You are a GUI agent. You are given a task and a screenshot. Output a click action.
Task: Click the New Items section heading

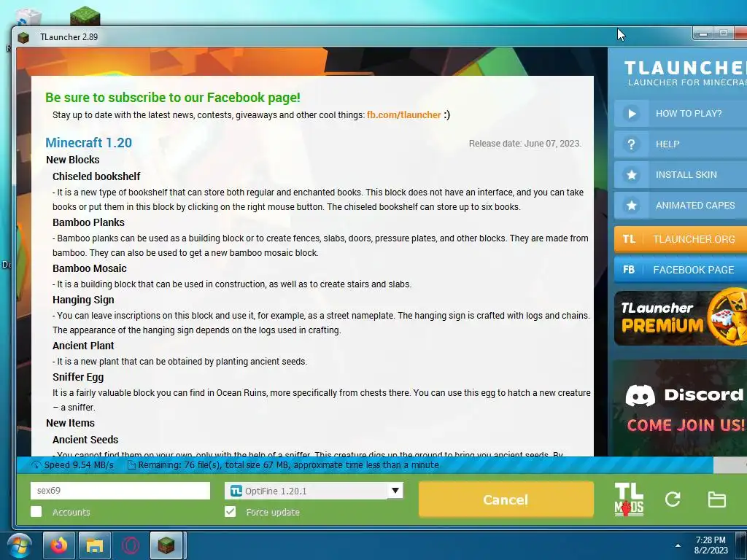tap(71, 423)
